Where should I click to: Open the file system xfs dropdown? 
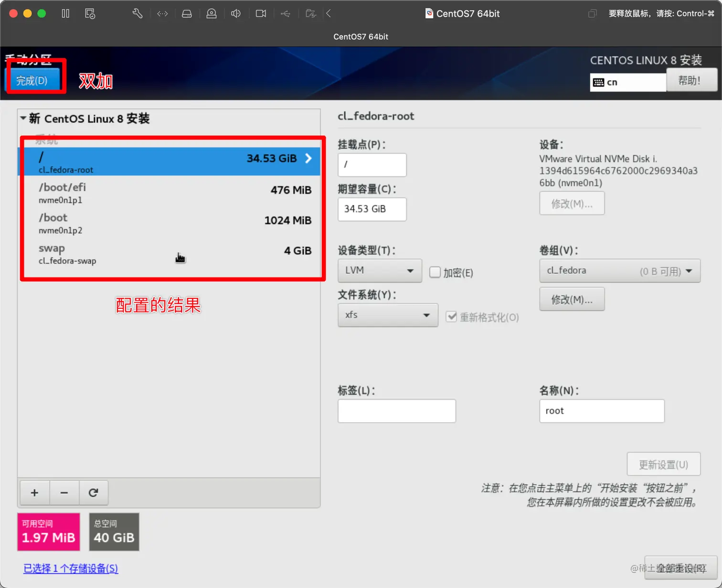coord(388,315)
